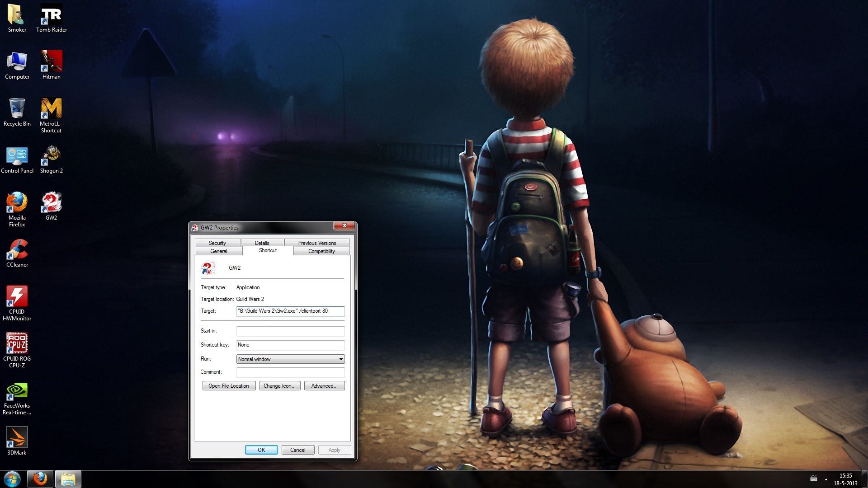Image resolution: width=868 pixels, height=488 pixels.
Task: Open the Smoker folder icon
Action: (x=17, y=19)
